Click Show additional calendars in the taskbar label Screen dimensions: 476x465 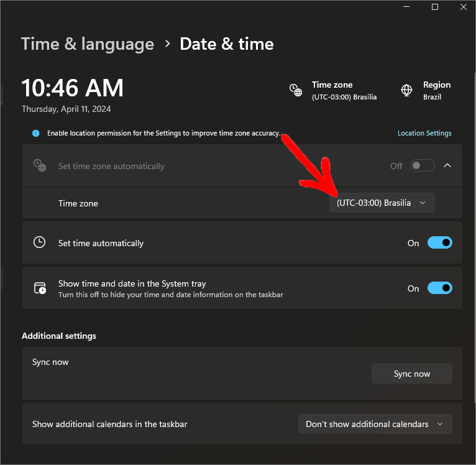[x=109, y=424]
